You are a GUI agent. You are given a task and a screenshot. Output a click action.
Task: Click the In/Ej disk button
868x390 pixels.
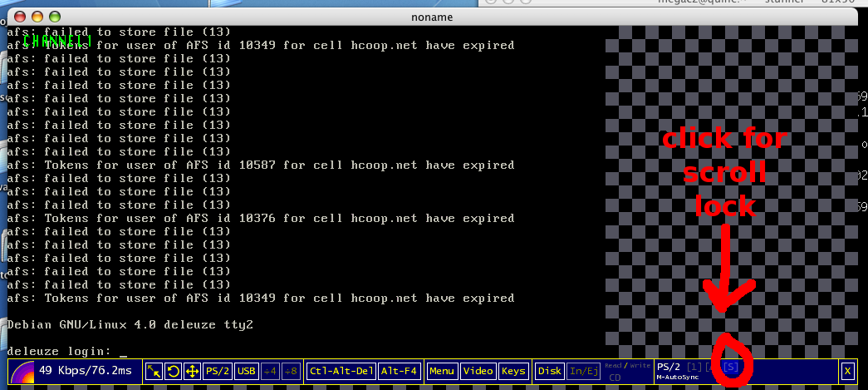[x=583, y=371]
